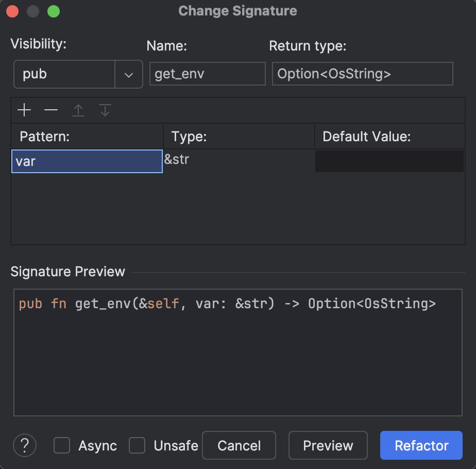This screenshot has height=469, width=476.
Task: Click the empty Default Value cell
Action: [389, 161]
